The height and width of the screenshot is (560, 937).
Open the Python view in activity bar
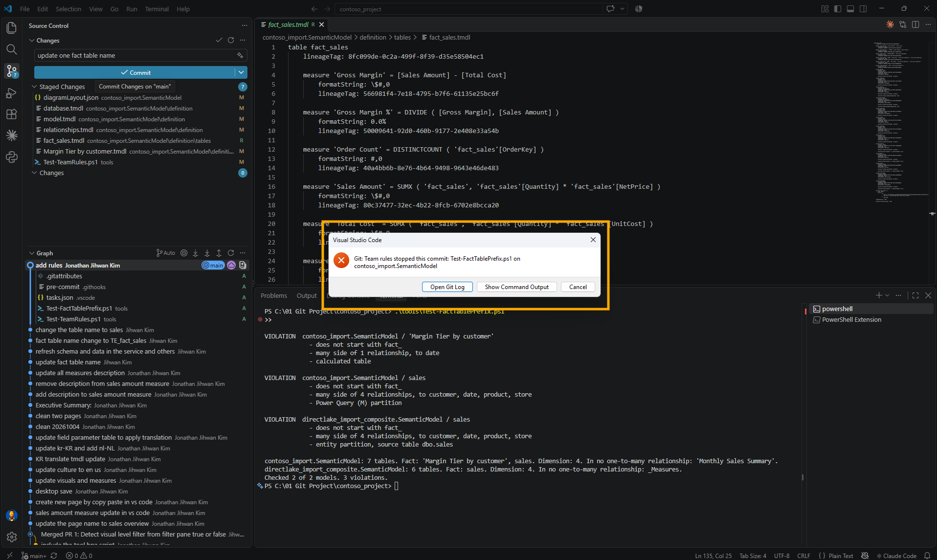(12, 157)
